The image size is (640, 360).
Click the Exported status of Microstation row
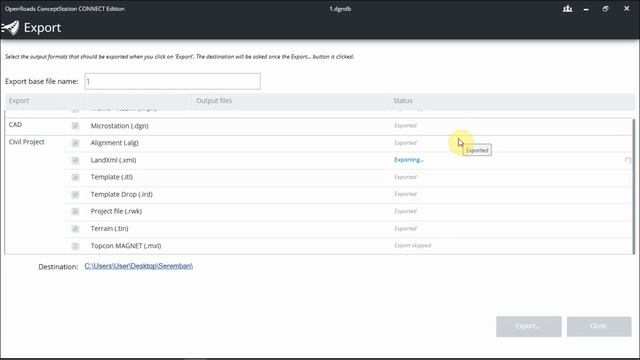(405, 125)
